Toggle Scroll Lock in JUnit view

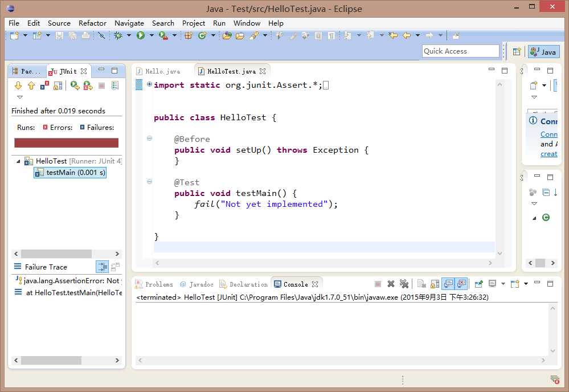[x=58, y=85]
